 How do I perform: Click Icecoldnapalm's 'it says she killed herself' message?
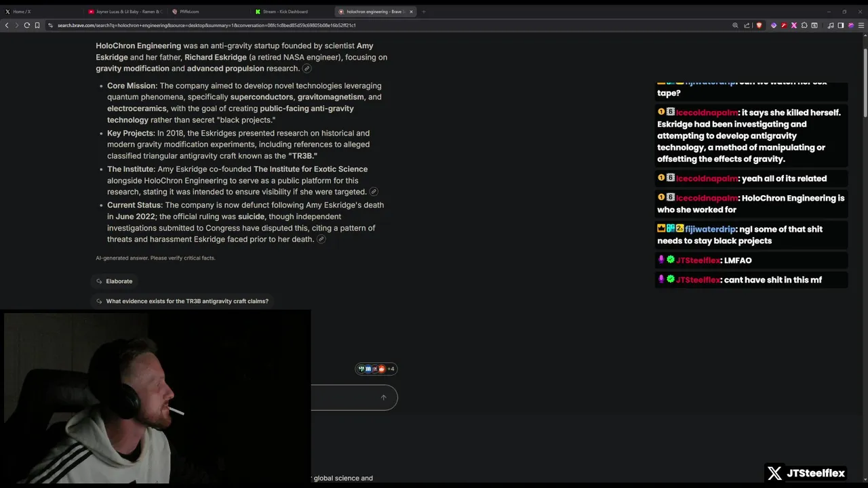(x=751, y=136)
